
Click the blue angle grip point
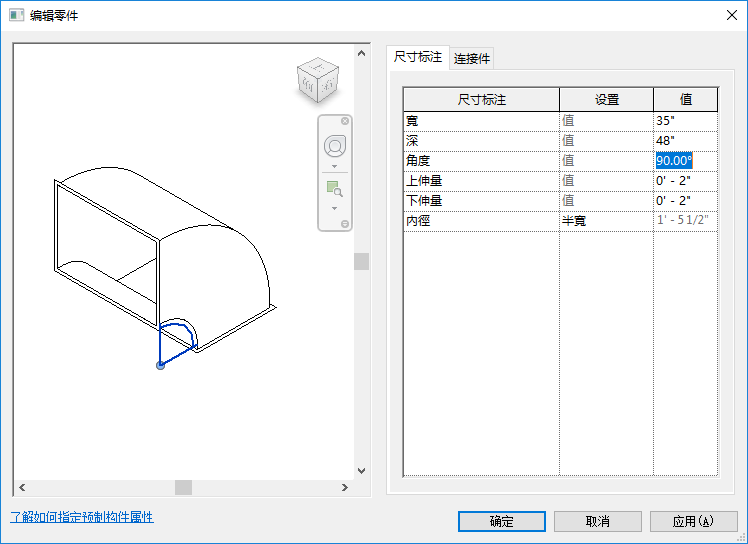(x=161, y=365)
